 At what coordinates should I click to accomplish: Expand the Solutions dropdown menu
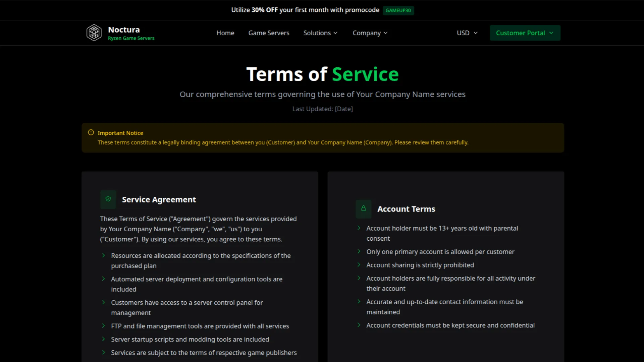click(320, 33)
